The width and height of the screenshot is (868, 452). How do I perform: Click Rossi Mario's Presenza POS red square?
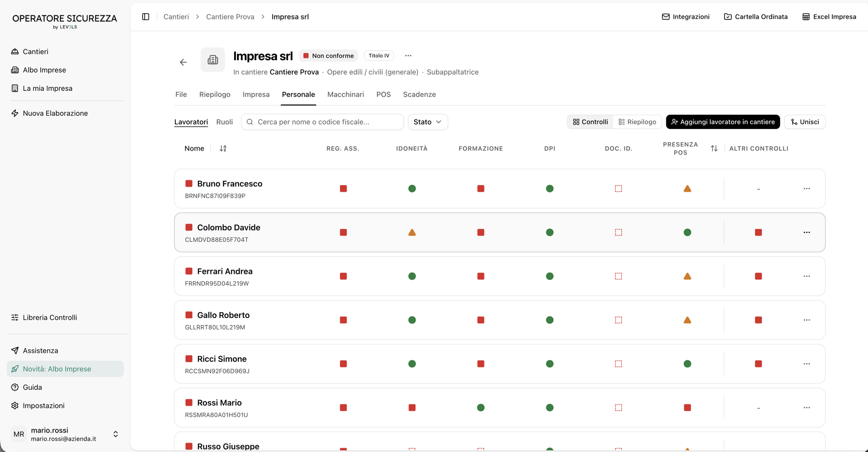click(687, 408)
